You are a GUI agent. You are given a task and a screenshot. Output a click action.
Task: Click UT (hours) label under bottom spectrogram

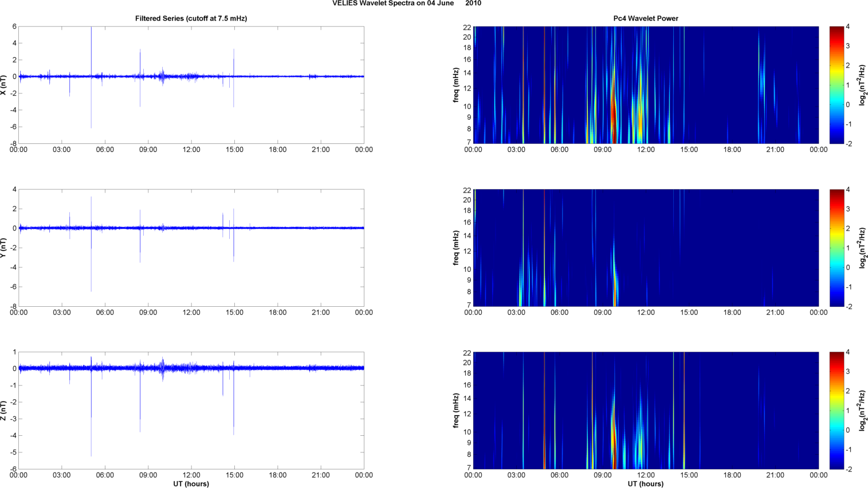(645, 483)
